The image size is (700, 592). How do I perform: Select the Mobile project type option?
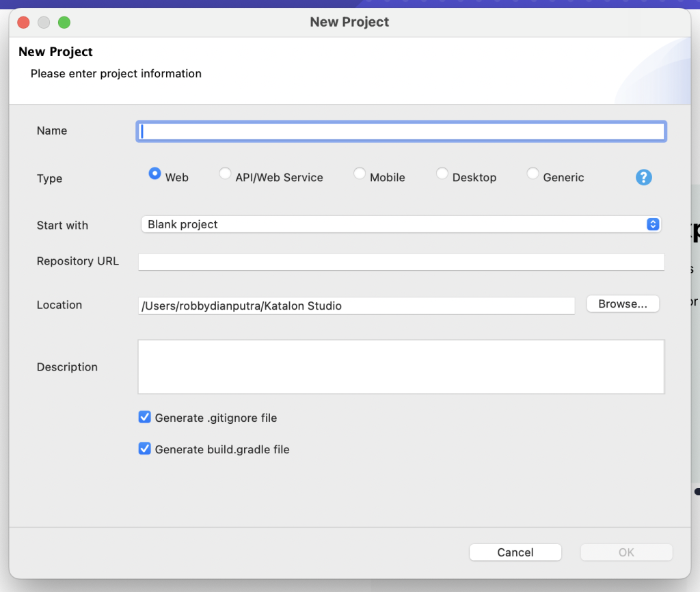point(360,174)
